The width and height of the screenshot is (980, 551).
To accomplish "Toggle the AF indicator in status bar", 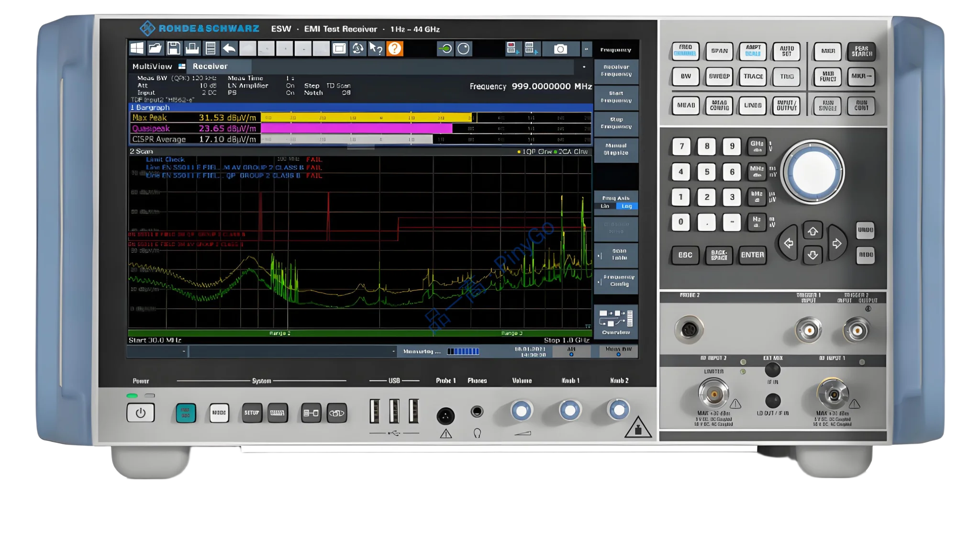I will point(571,352).
